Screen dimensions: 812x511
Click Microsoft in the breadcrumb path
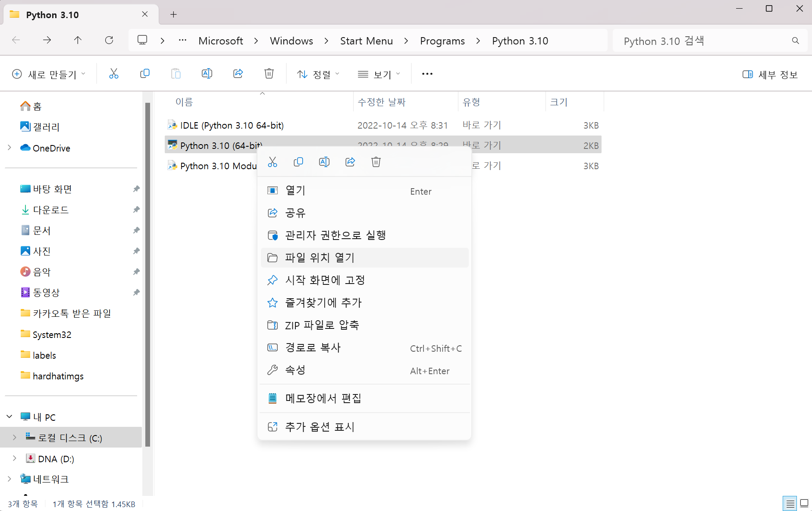tap(221, 41)
